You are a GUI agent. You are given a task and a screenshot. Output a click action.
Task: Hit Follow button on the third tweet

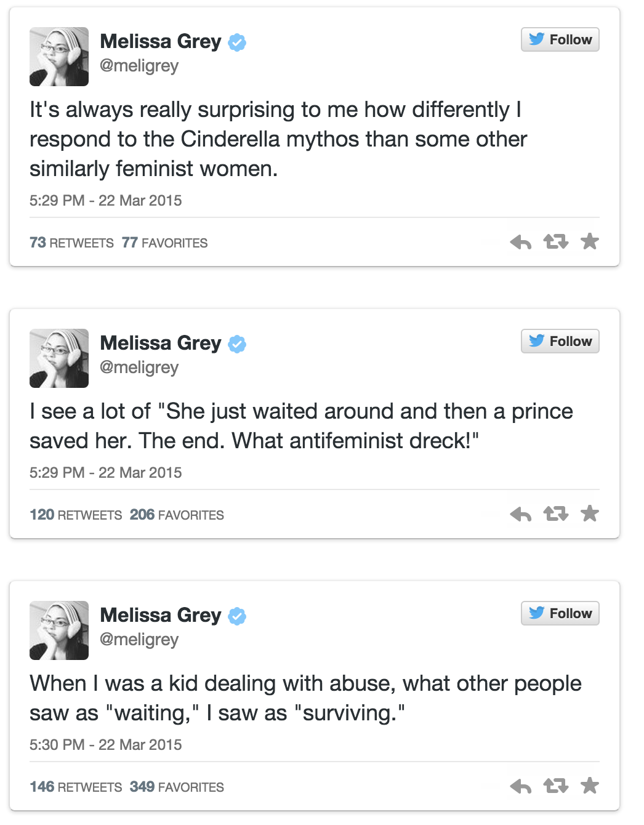pyautogui.click(x=560, y=614)
